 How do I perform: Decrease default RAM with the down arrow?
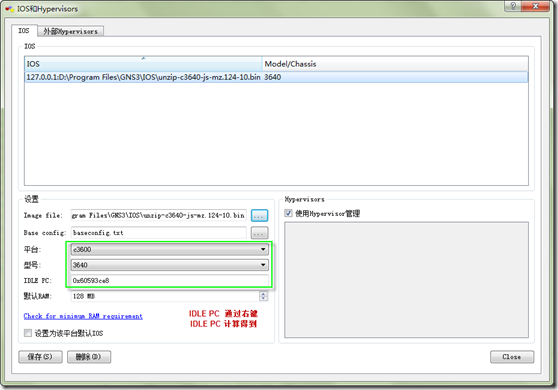[x=263, y=299]
